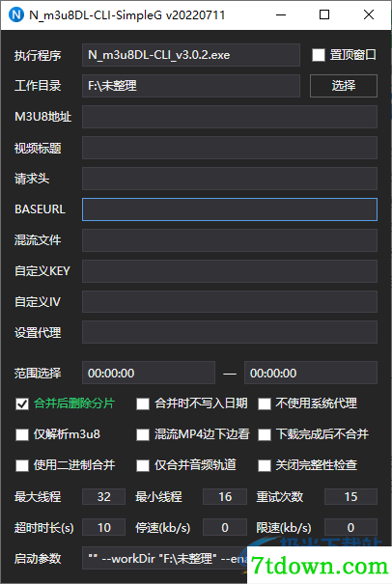Click the M3U8地址 label
The height and width of the screenshot is (584, 392).
pos(42,117)
